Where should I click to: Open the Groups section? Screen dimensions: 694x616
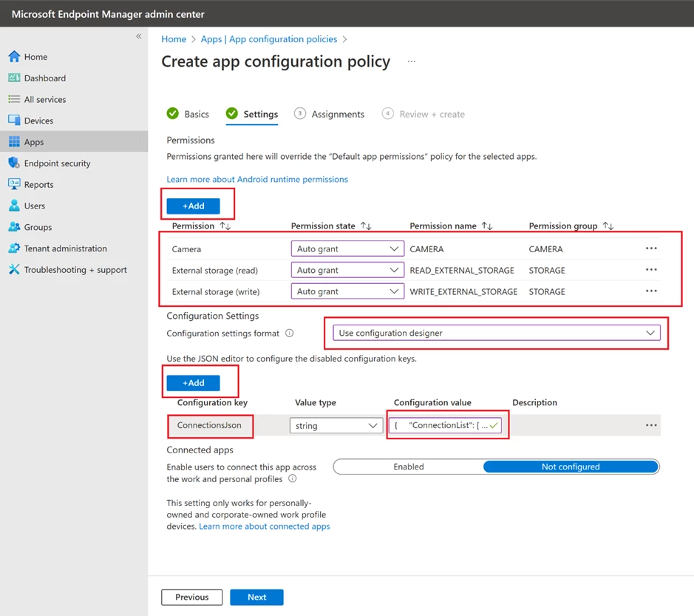38,226
